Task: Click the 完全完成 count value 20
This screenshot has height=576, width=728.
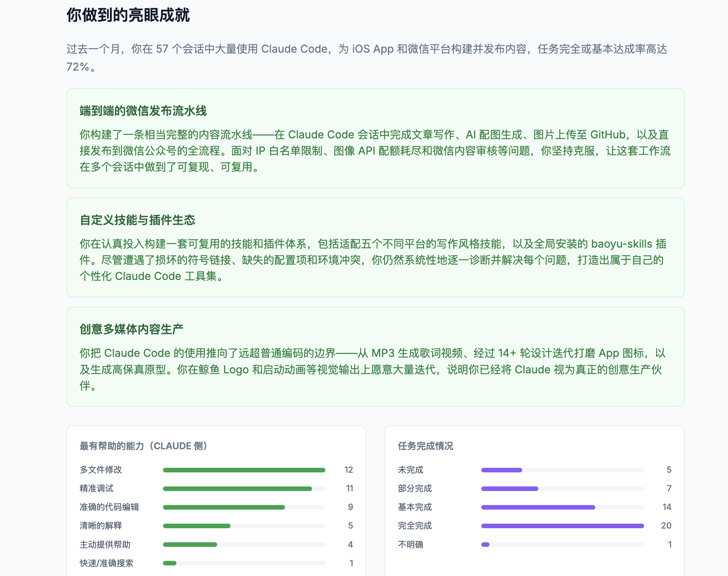Action: point(666,526)
